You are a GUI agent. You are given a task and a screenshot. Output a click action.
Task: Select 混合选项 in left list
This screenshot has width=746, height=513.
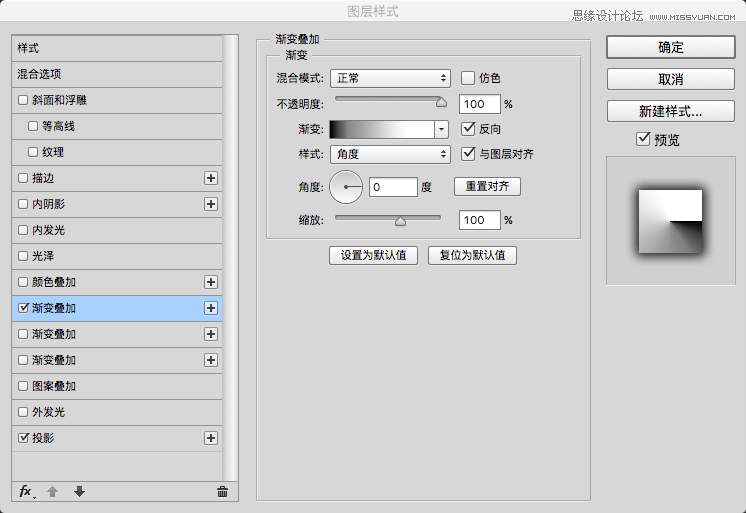pyautogui.click(x=117, y=74)
